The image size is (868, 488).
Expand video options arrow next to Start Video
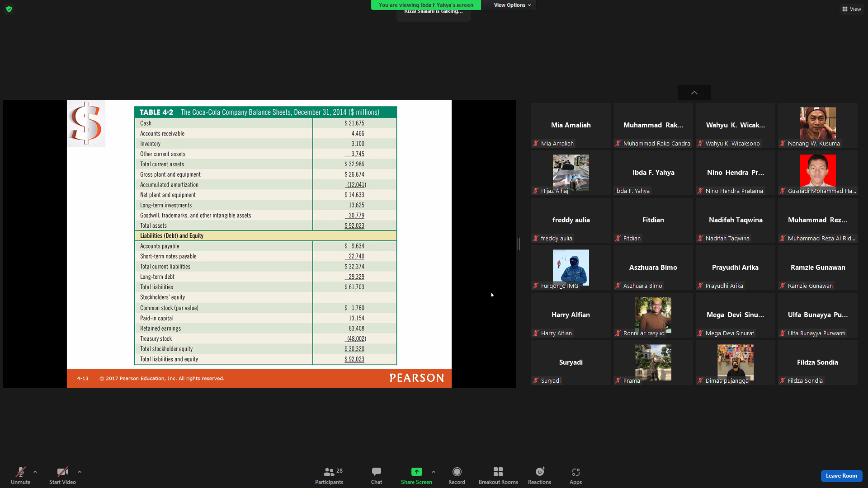coord(80,472)
